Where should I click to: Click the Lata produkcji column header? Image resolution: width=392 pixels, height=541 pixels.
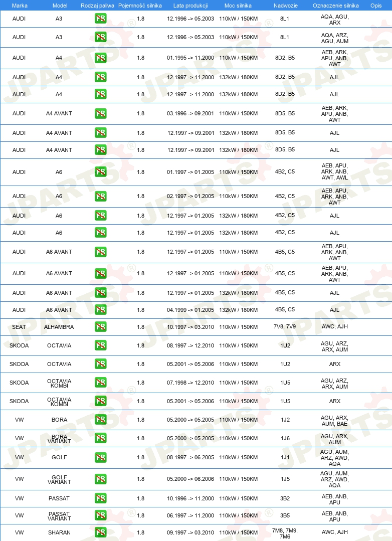tap(190, 6)
